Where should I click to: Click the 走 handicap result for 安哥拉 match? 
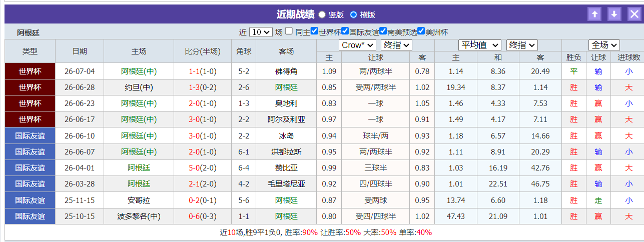(598, 200)
